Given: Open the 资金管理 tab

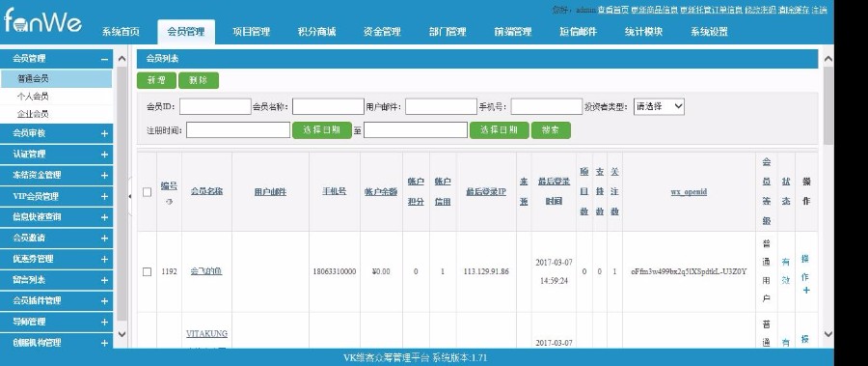Looking at the screenshot, I should [x=382, y=32].
